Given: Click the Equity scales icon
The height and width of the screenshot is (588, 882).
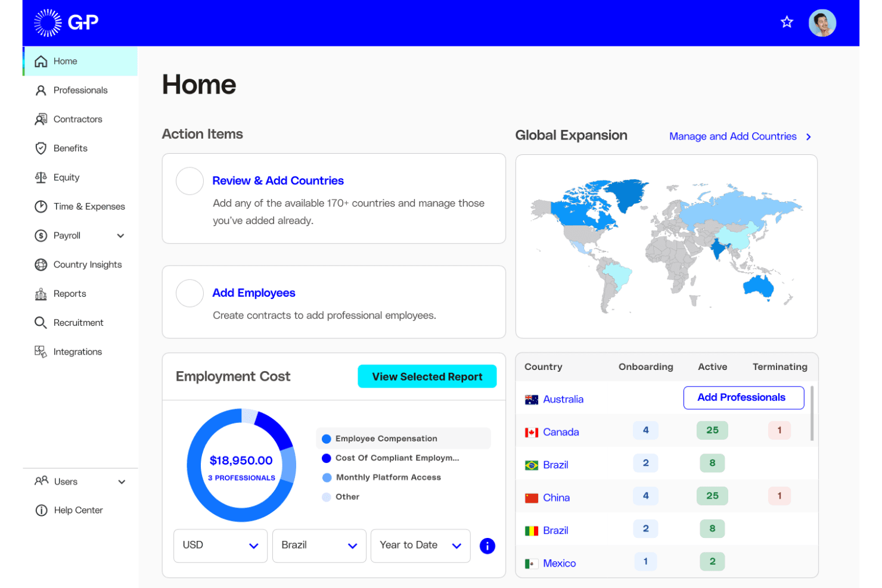Looking at the screenshot, I should 41,178.
